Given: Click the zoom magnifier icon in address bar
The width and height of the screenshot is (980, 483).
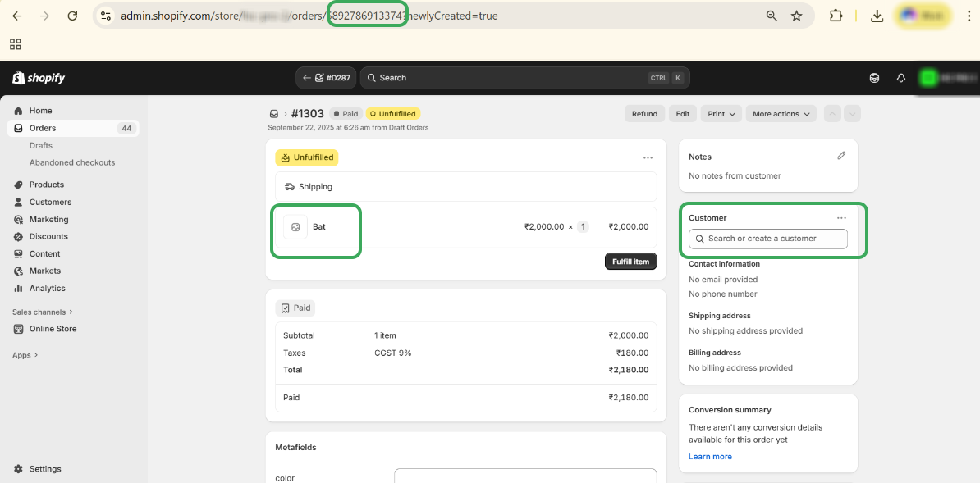Looking at the screenshot, I should click(x=772, y=16).
